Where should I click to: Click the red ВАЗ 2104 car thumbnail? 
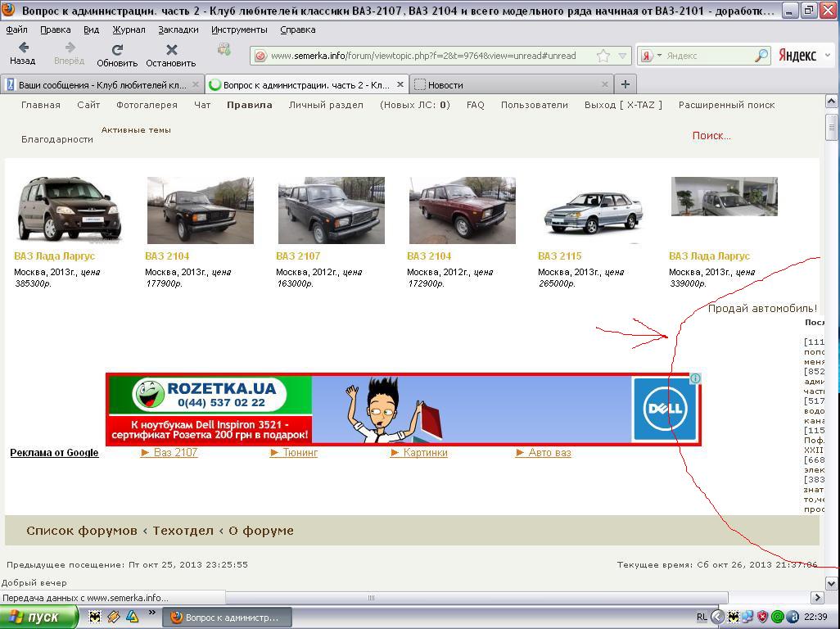pyautogui.click(x=463, y=210)
